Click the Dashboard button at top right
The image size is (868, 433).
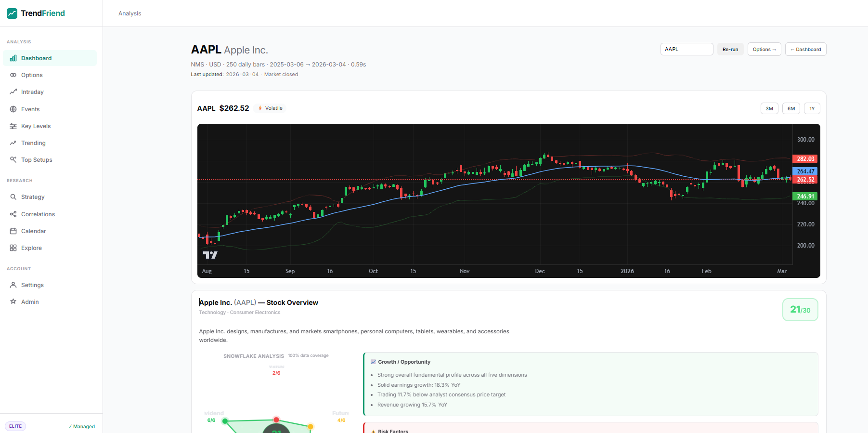tap(806, 50)
